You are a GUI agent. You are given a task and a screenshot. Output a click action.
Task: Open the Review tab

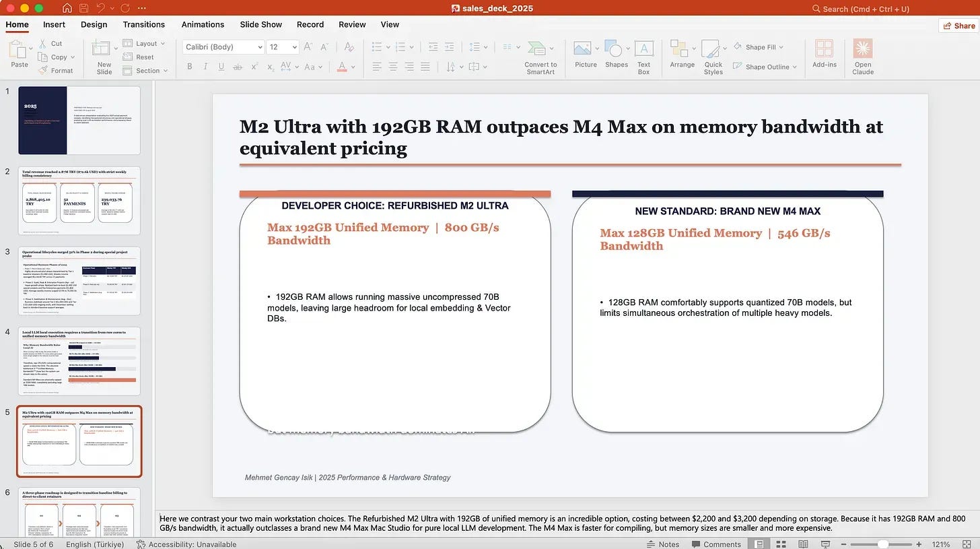pyautogui.click(x=352, y=24)
